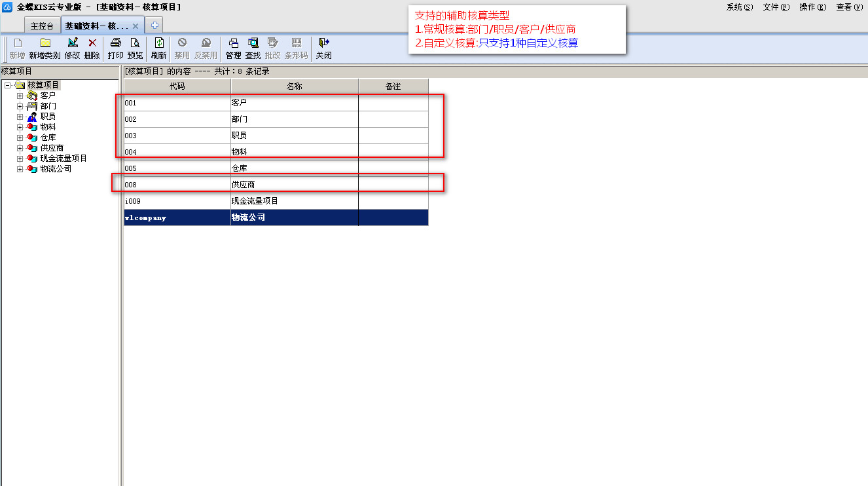Select the 现金流量项目 table row
The image size is (868, 486).
point(275,201)
